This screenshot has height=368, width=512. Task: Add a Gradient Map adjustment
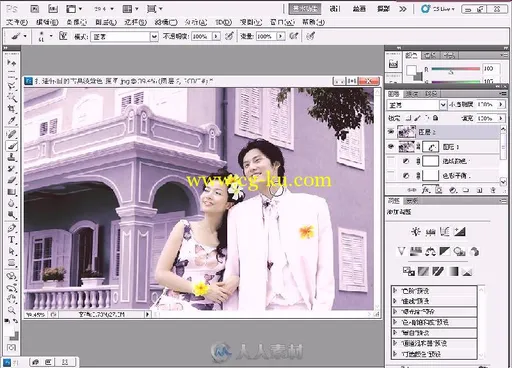click(x=453, y=271)
